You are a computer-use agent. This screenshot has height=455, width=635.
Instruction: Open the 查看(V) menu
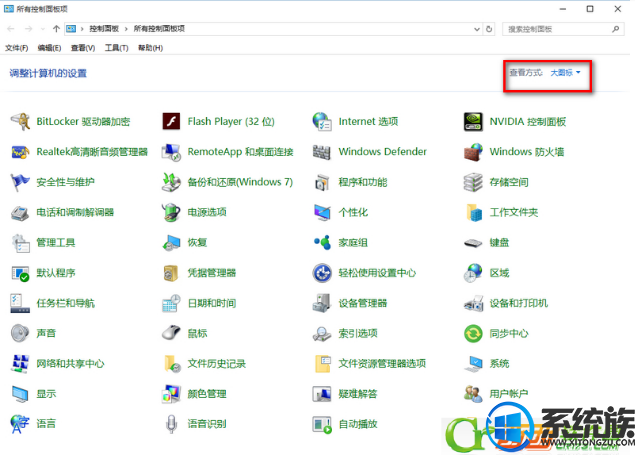point(83,48)
